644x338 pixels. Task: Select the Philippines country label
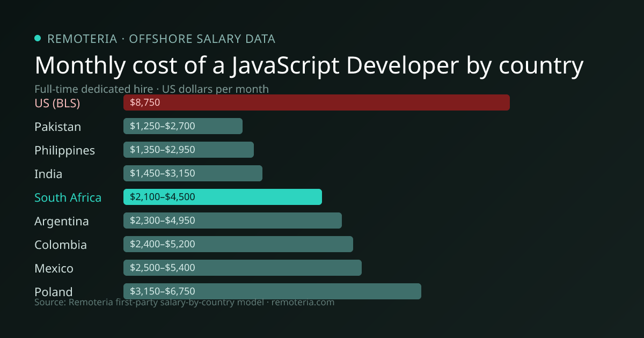tap(64, 150)
